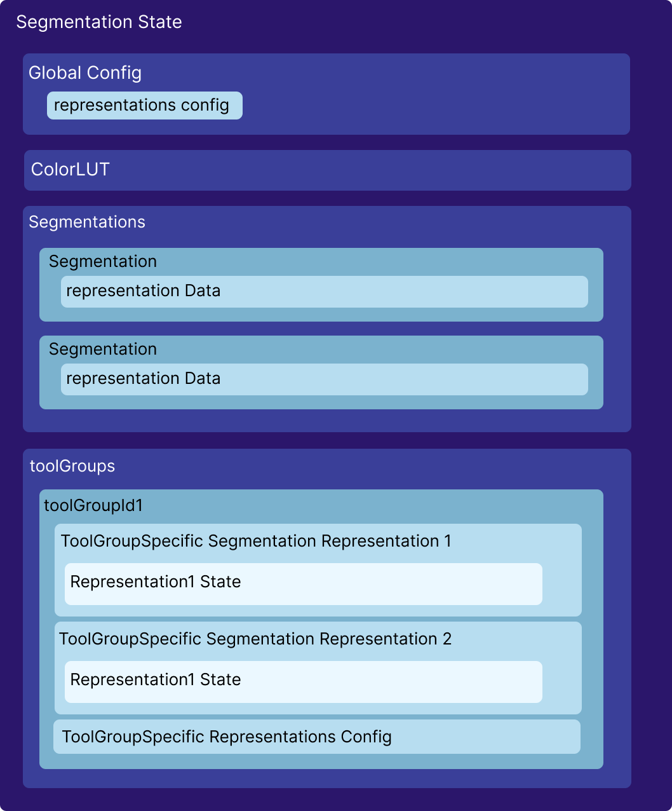Click empty area right of representations config
The image size is (672, 811).
[432, 106]
